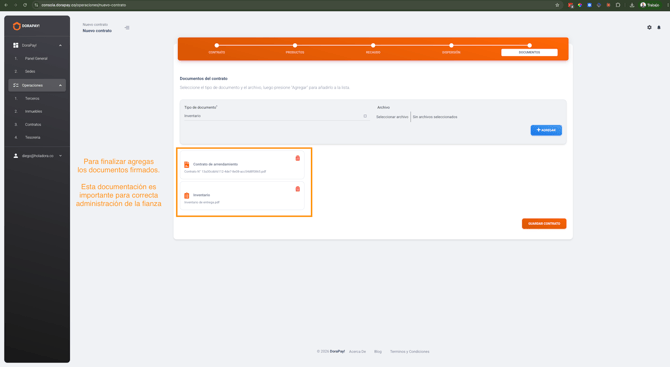This screenshot has width=670, height=367.
Task: Open Tesorería under Operaciones
Action: (x=32, y=138)
